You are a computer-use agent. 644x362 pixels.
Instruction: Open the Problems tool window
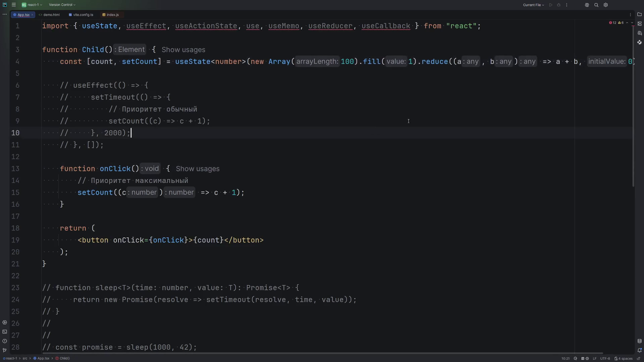coord(4,341)
